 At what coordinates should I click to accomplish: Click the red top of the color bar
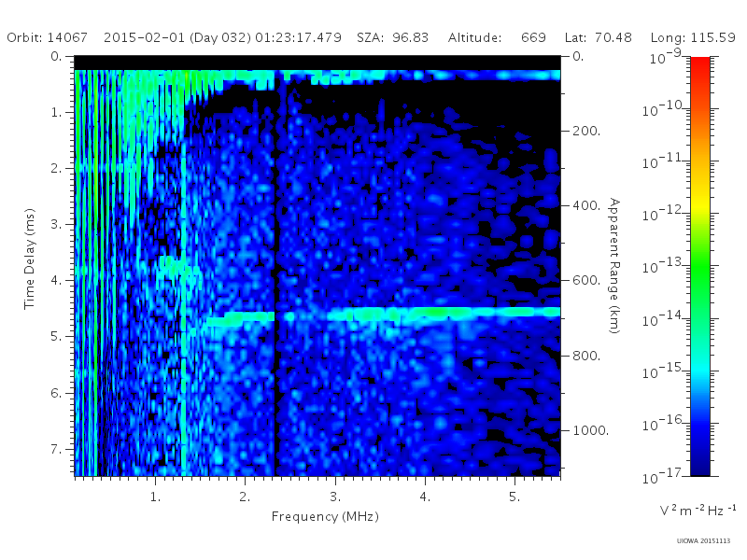[x=699, y=64]
